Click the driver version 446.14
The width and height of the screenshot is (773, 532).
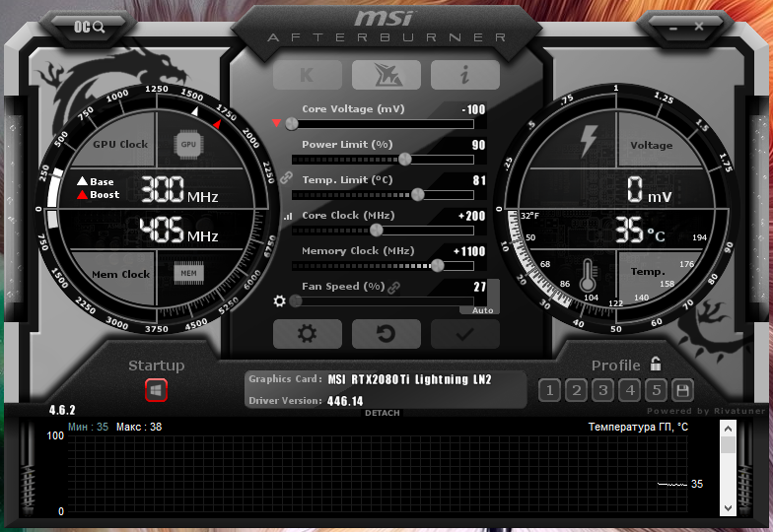345,401
